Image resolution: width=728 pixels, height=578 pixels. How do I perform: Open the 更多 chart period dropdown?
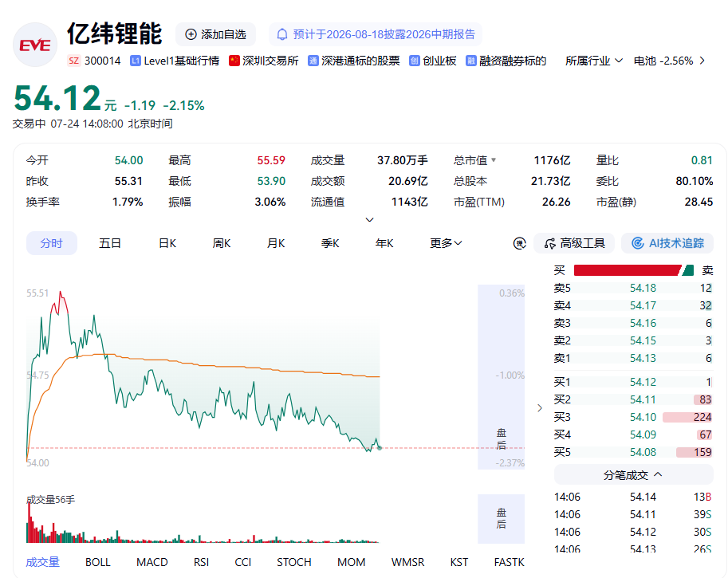(446, 243)
